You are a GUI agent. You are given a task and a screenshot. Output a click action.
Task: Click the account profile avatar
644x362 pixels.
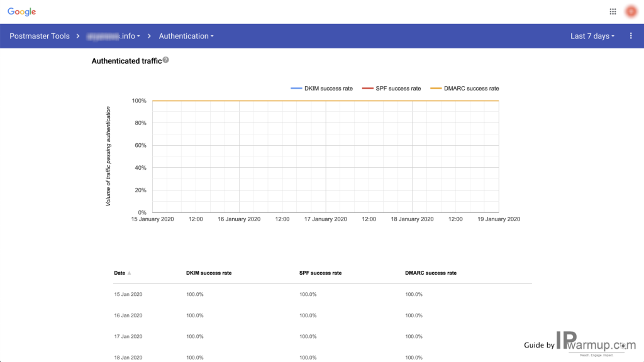pyautogui.click(x=631, y=11)
